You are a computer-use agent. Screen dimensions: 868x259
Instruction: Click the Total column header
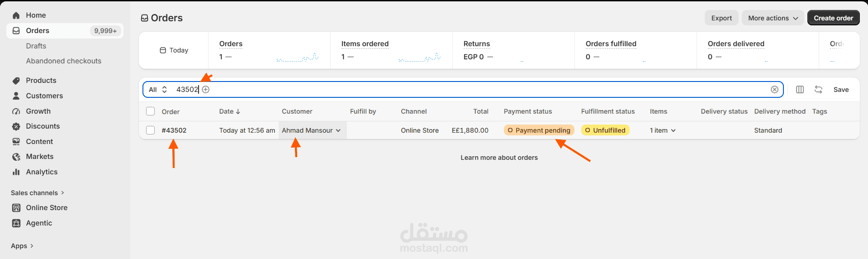click(x=481, y=111)
